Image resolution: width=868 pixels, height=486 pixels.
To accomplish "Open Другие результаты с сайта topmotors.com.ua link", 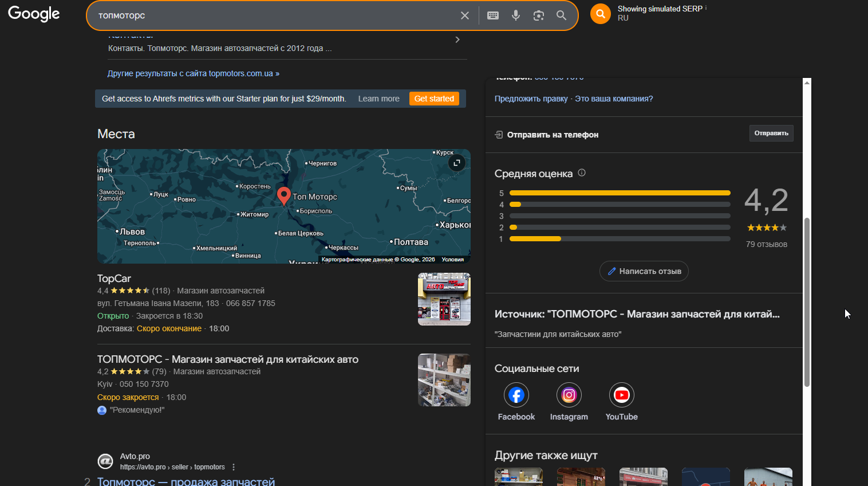I will (x=193, y=73).
